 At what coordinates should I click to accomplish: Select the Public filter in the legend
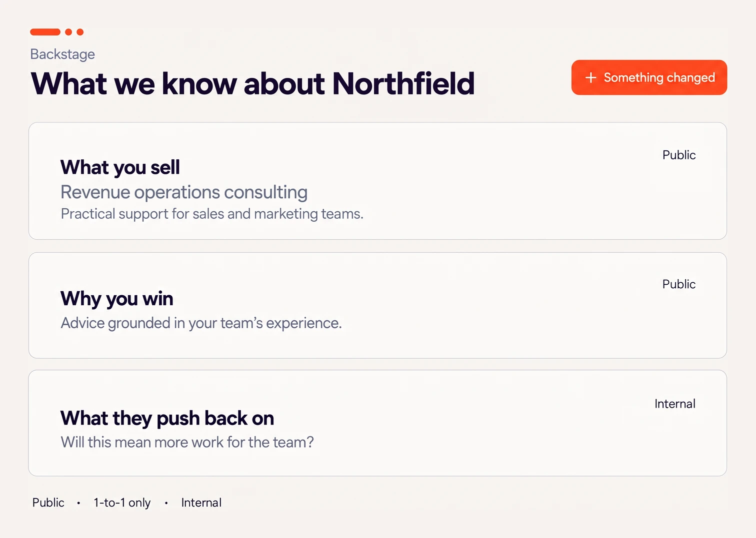[48, 503]
